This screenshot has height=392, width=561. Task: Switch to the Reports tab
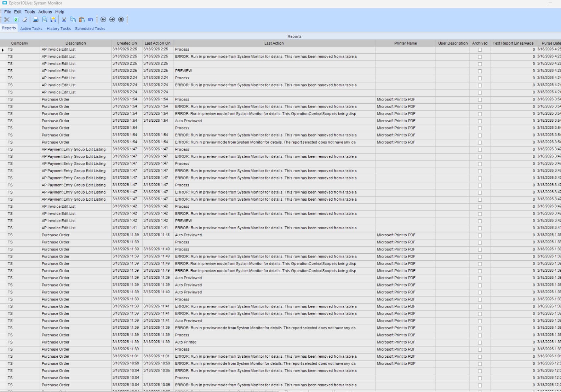point(9,28)
